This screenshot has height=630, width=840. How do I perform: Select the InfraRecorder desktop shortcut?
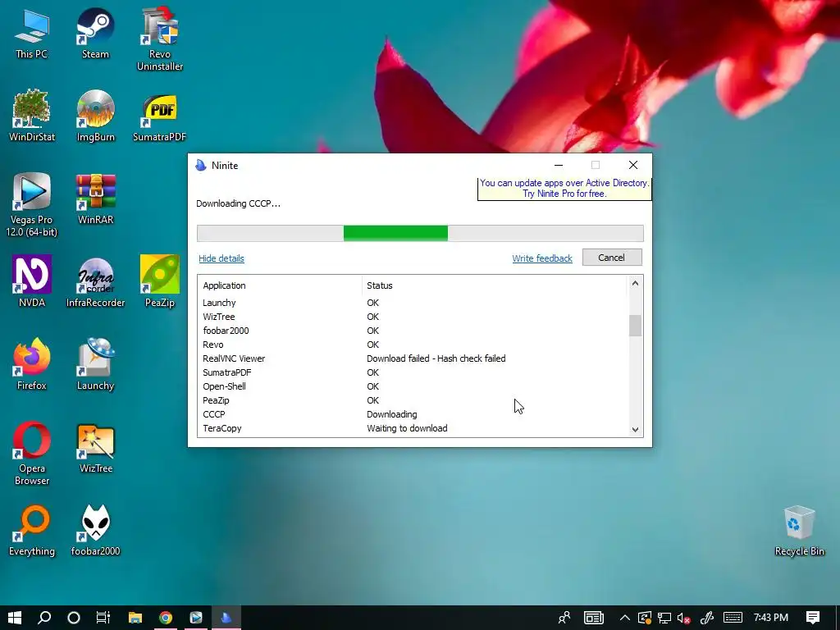pyautogui.click(x=95, y=282)
